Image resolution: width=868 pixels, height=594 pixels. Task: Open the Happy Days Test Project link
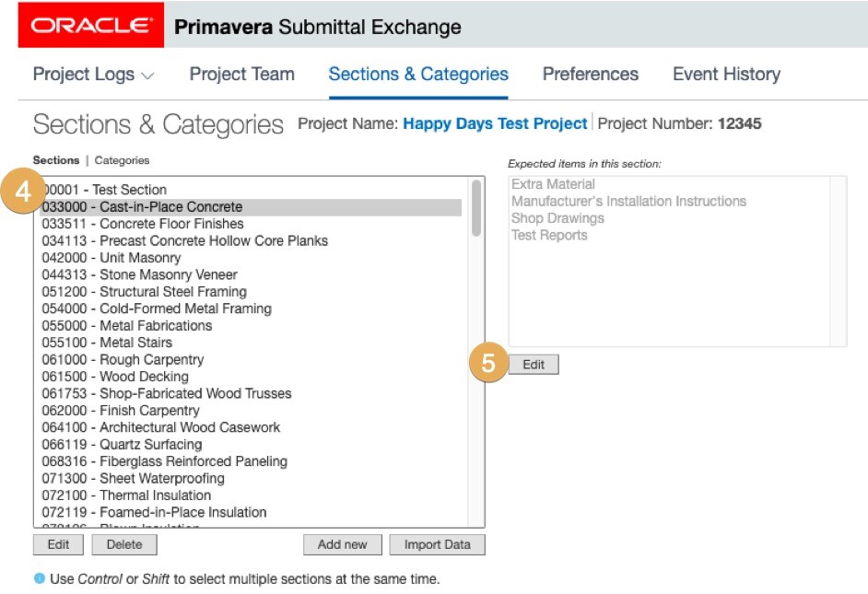(x=495, y=123)
